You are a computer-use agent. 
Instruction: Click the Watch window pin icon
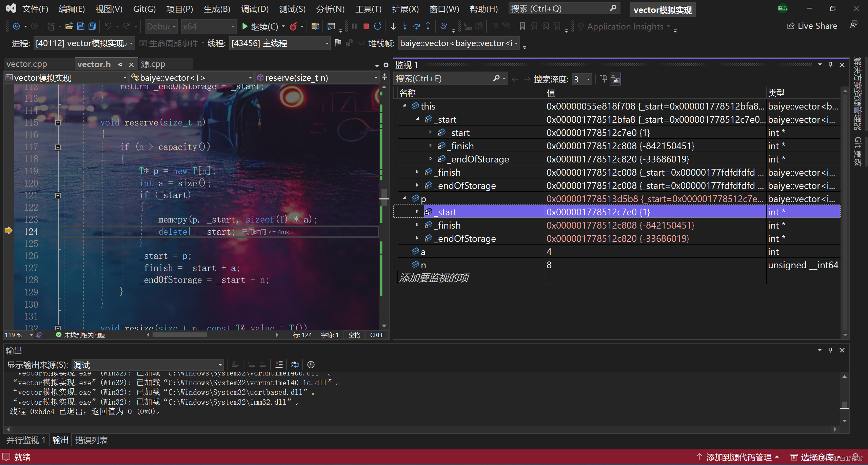click(x=832, y=65)
